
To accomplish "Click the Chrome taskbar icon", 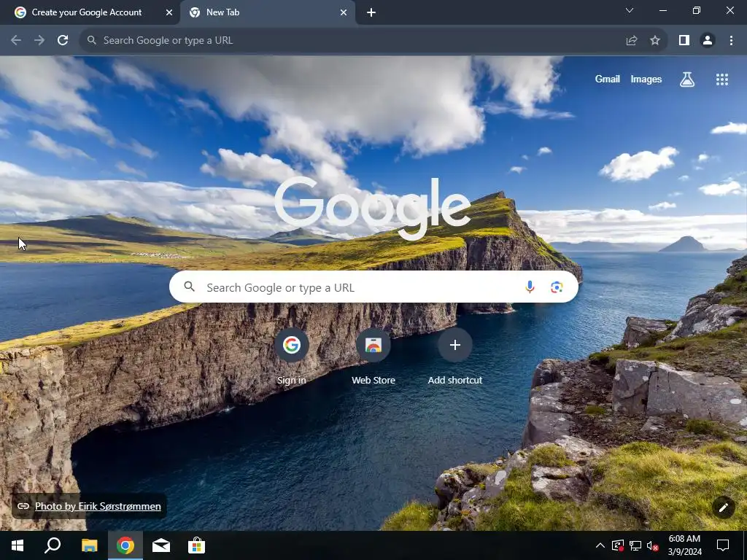I will [125, 545].
